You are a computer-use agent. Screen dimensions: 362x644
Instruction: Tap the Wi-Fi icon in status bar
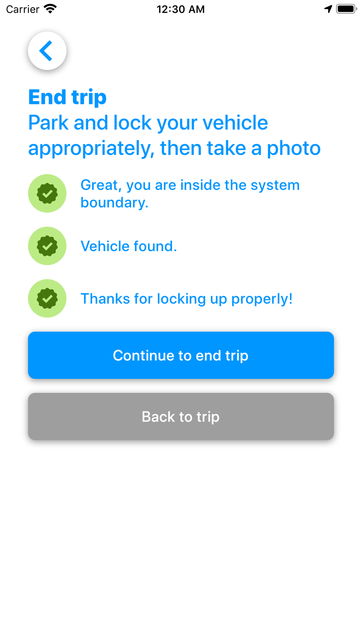tap(50, 9)
